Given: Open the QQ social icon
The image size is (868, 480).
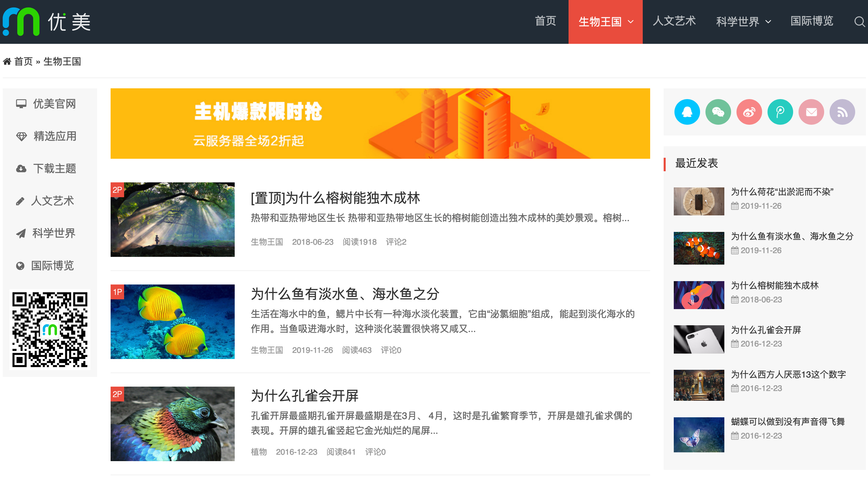Looking at the screenshot, I should point(687,112).
